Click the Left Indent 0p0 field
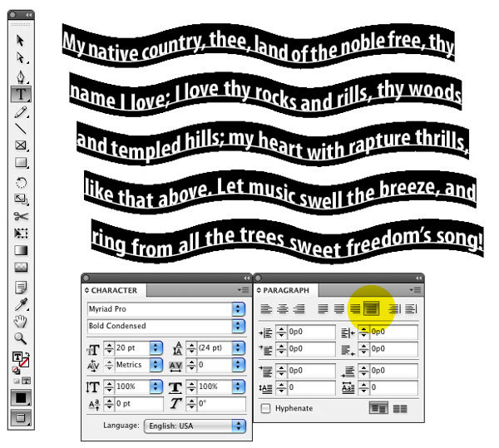 point(311,332)
